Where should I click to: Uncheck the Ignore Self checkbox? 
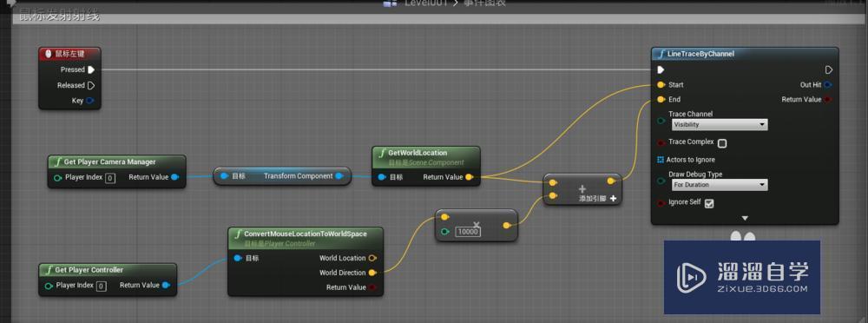tap(708, 203)
